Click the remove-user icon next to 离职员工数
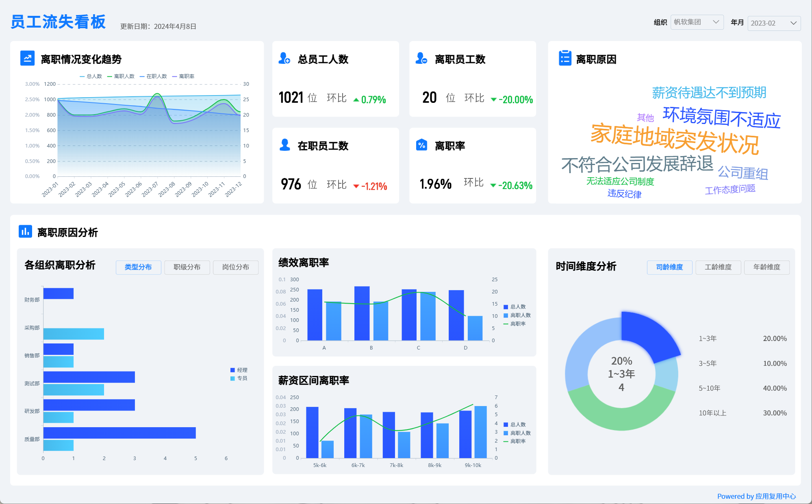 pos(421,59)
